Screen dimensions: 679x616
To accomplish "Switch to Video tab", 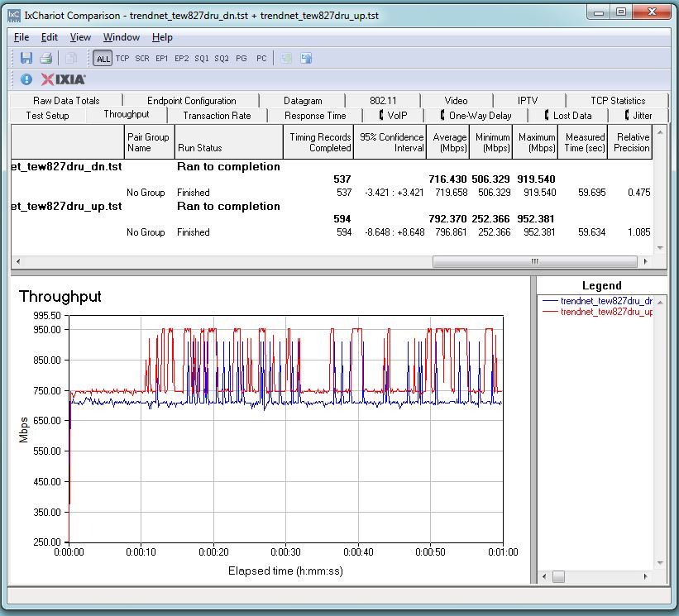I will click(x=456, y=100).
